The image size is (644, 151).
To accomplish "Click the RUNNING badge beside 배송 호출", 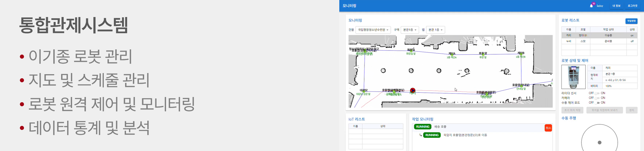I will [x=423, y=127].
